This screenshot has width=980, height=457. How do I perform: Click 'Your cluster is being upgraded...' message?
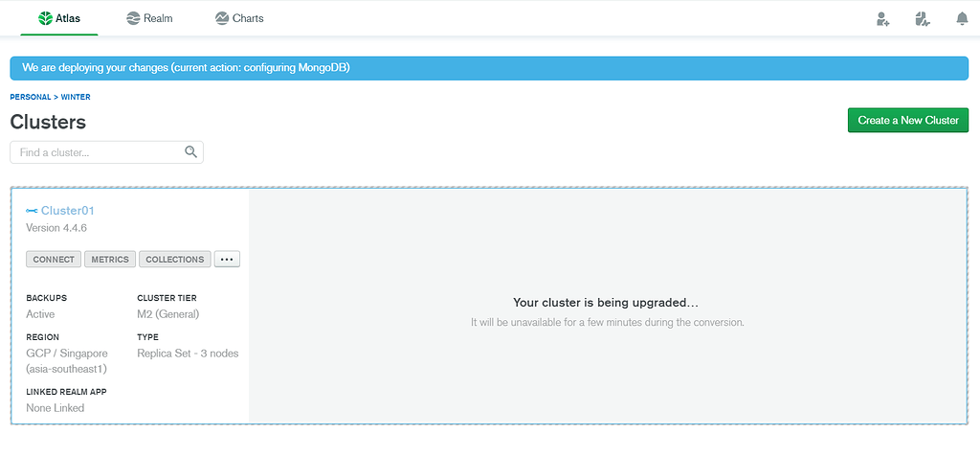tap(606, 303)
